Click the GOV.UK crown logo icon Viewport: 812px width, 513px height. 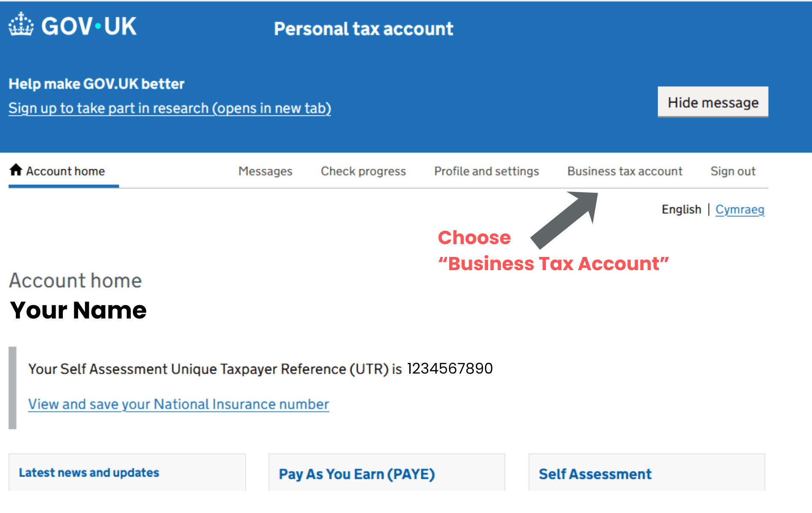click(x=21, y=25)
